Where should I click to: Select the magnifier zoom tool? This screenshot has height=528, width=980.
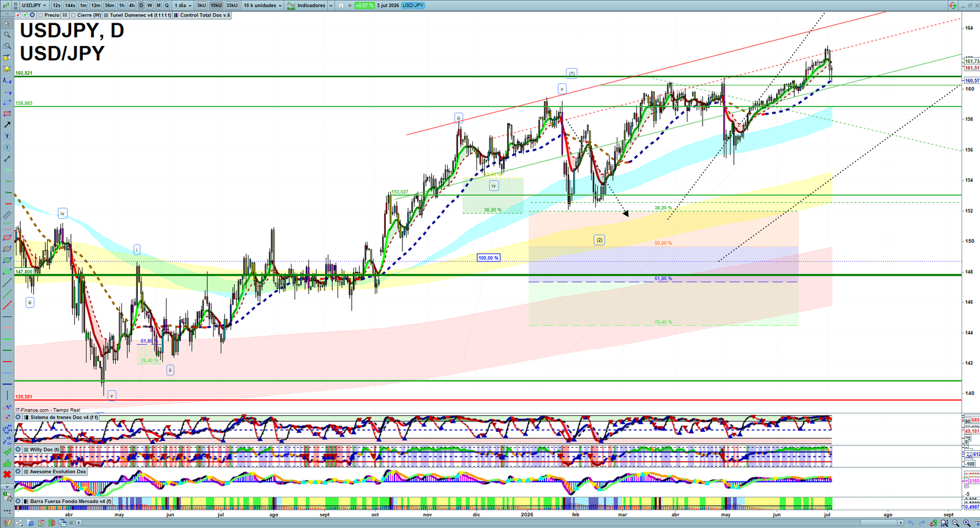coord(7,35)
